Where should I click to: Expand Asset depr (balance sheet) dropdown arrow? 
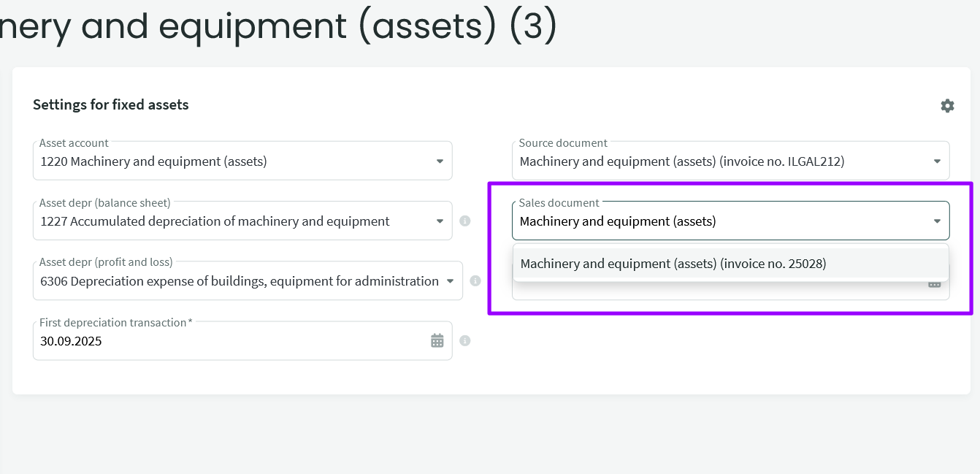click(440, 221)
